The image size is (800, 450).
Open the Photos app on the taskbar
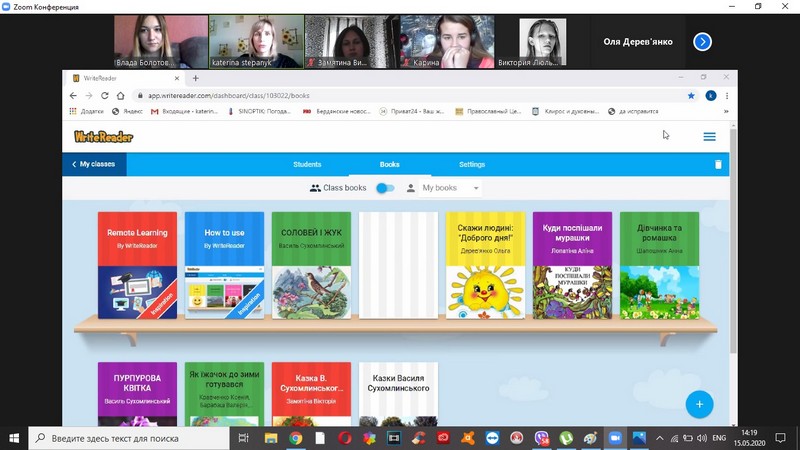(x=639, y=438)
